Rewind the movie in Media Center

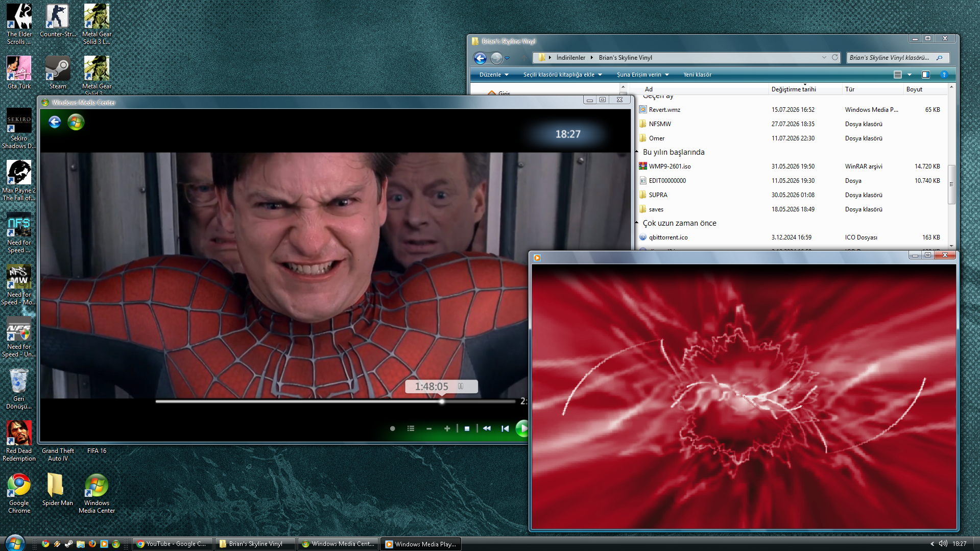(487, 428)
